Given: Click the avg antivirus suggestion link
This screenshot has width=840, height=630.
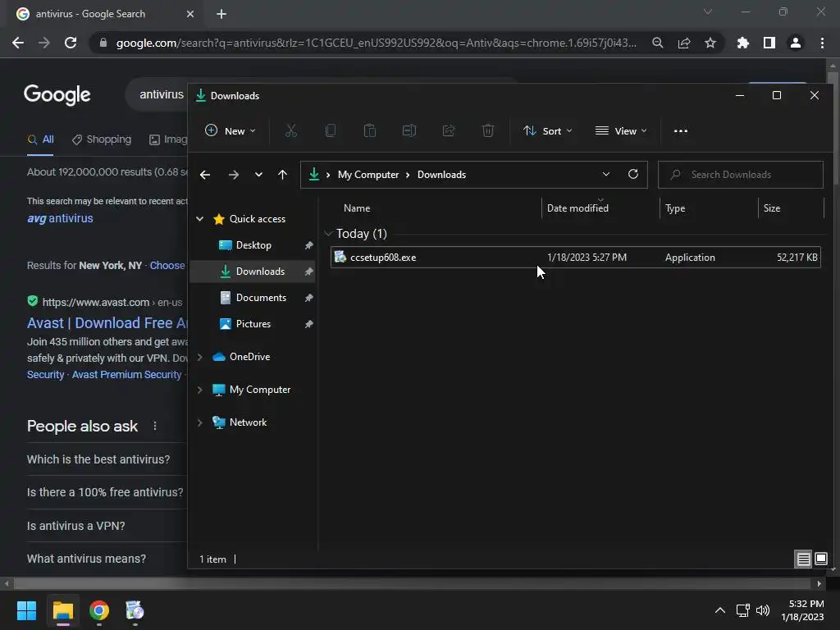Looking at the screenshot, I should 60,218.
